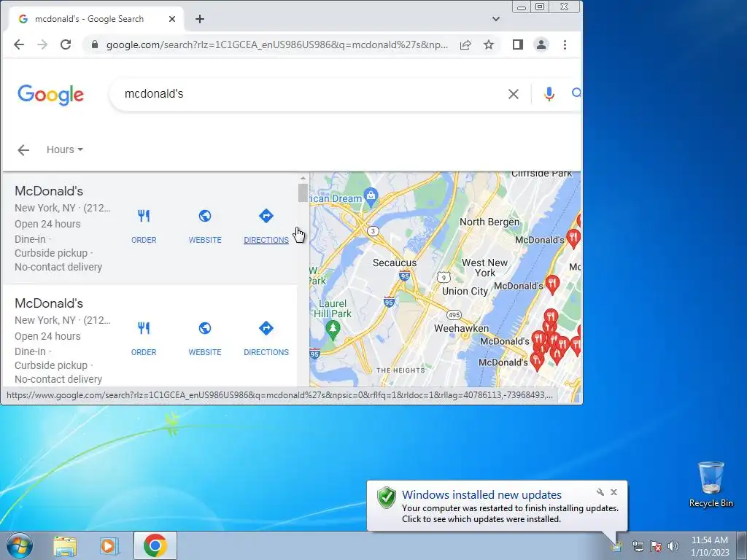Click the Chrome back navigation arrow
Screen dimensions: 747x560
tap(19, 44)
